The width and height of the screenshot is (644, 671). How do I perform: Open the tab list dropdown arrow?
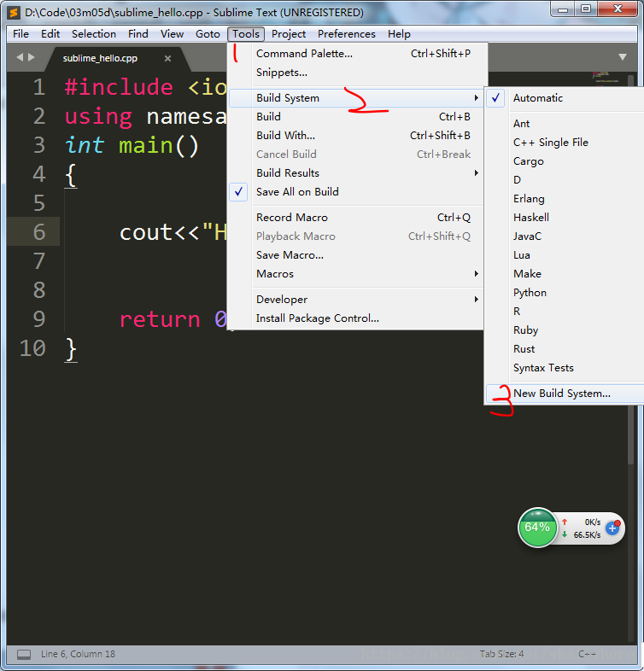pyautogui.click(x=623, y=57)
